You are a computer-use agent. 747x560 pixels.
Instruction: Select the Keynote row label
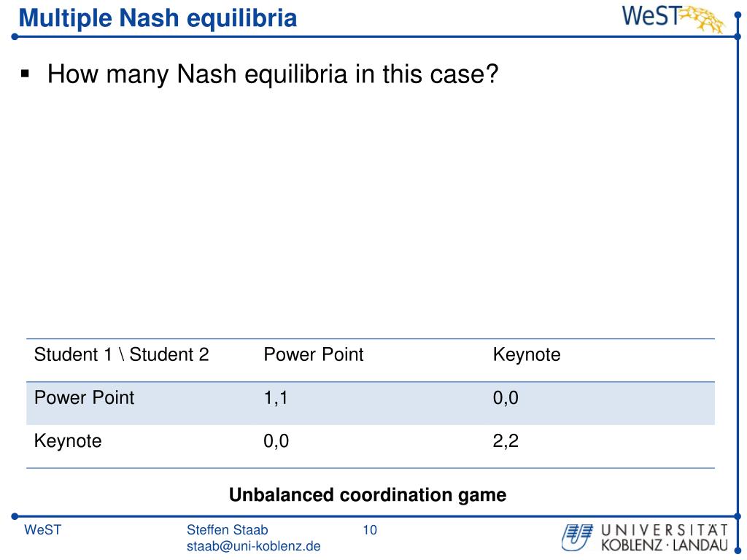68,441
